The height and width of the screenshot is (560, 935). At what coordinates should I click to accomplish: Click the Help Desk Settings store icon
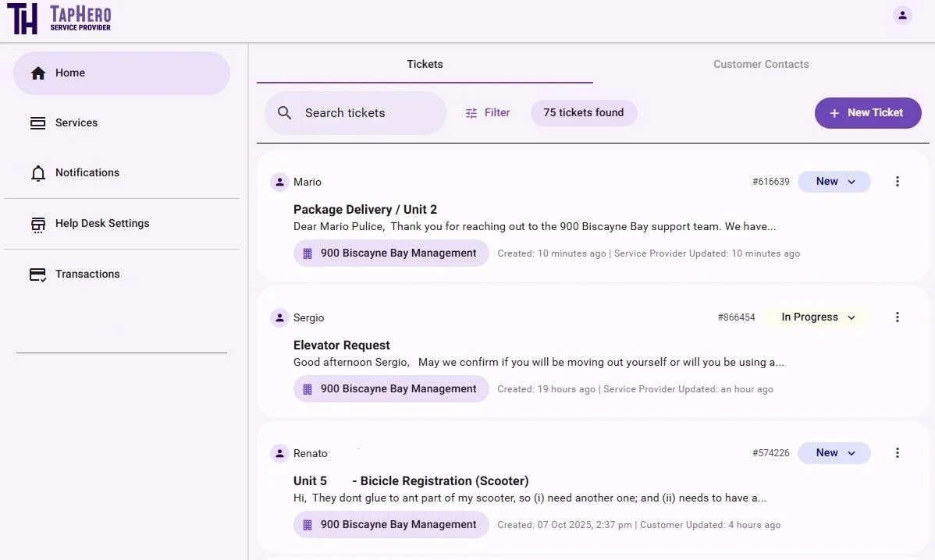click(38, 224)
